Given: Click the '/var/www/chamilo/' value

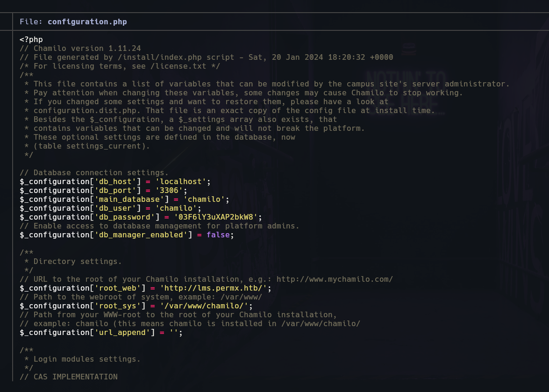Looking at the screenshot, I should (x=204, y=306).
